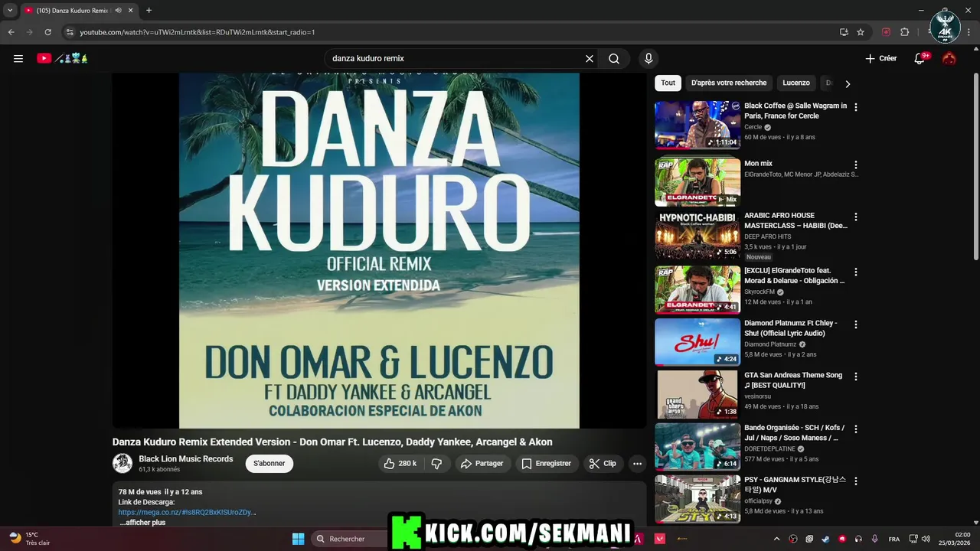Open options menu for Mon mix
This screenshot has width=980, height=551.
tap(856, 165)
